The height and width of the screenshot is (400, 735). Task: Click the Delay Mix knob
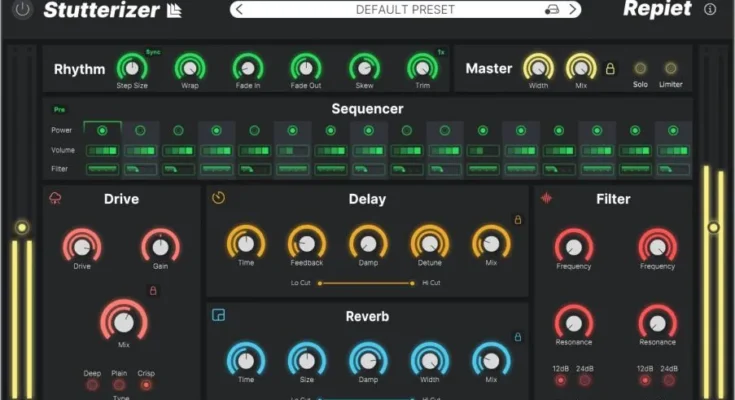coord(491,243)
